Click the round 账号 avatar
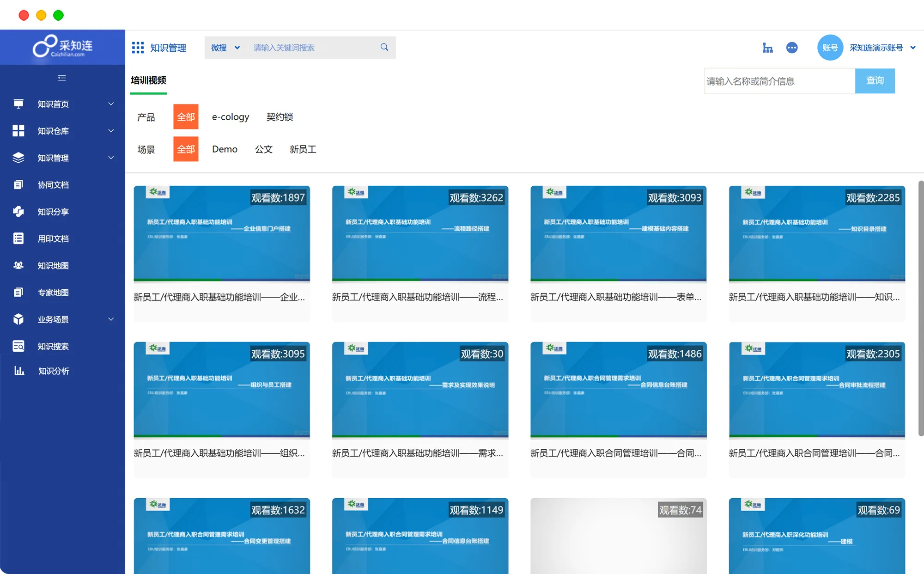The height and width of the screenshot is (574, 924). pos(830,48)
